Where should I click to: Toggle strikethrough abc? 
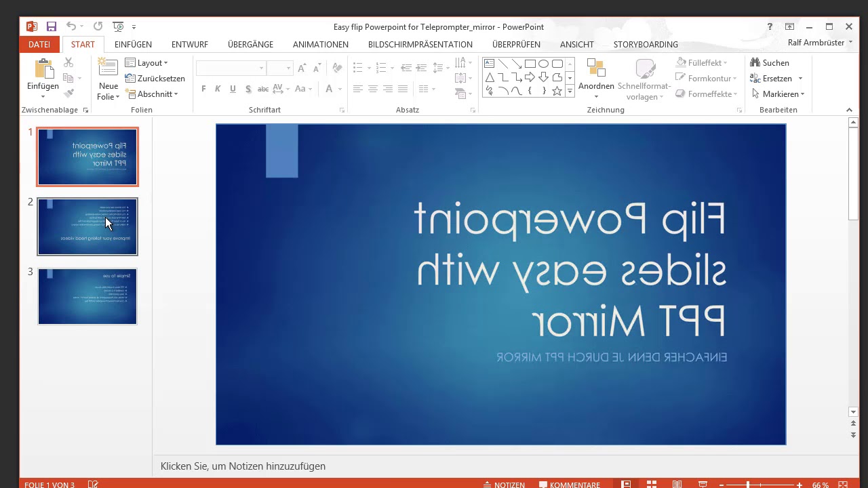(x=263, y=89)
